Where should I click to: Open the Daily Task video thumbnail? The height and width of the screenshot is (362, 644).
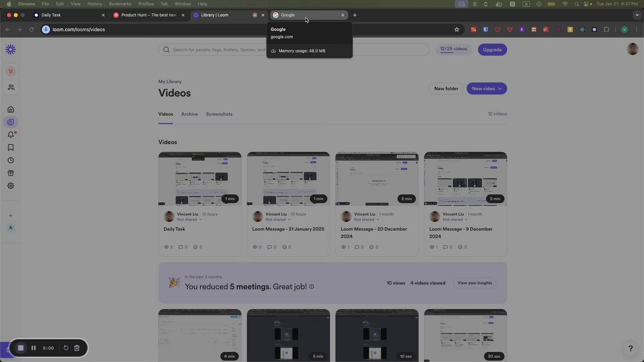coord(200,179)
